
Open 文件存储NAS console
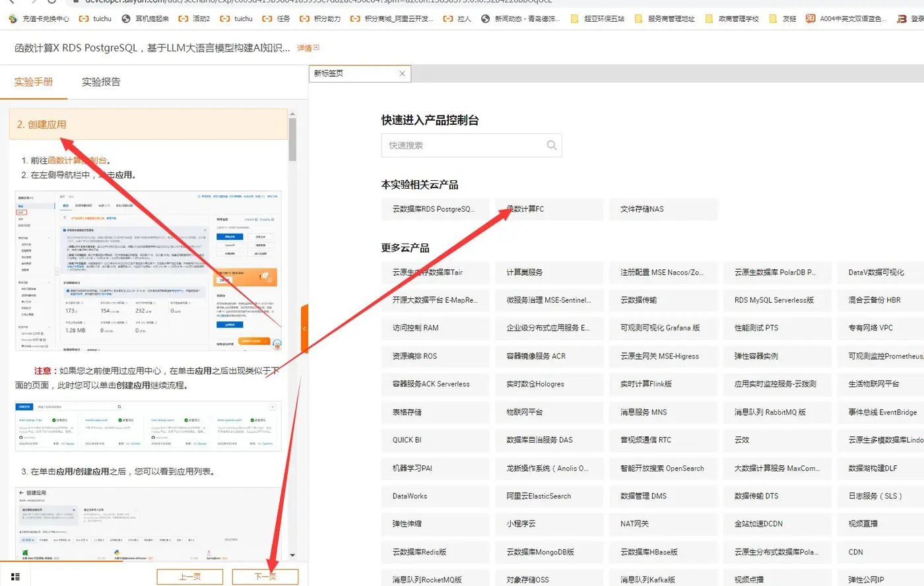[663, 209]
